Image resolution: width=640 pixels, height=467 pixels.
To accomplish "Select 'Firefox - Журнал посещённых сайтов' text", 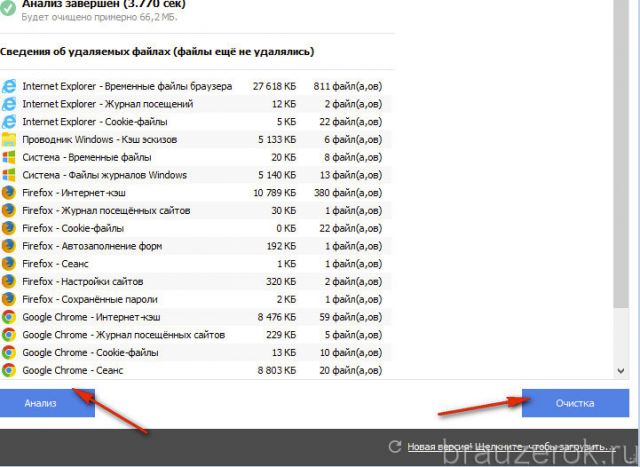I will coord(107,211).
